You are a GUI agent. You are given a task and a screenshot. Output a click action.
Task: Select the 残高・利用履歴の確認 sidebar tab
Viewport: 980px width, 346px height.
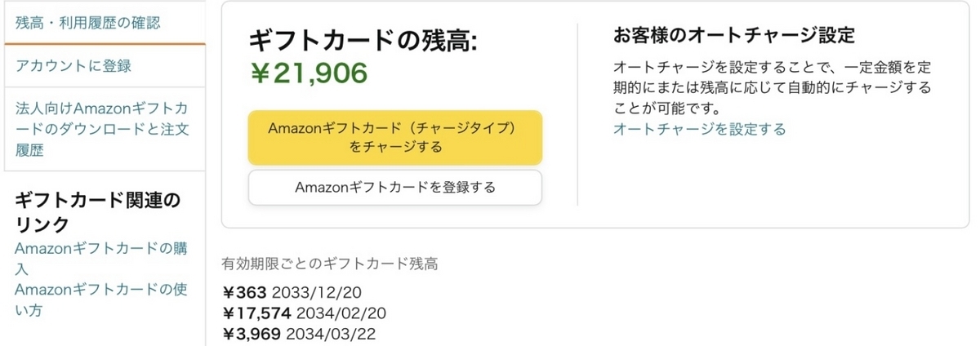(x=88, y=22)
